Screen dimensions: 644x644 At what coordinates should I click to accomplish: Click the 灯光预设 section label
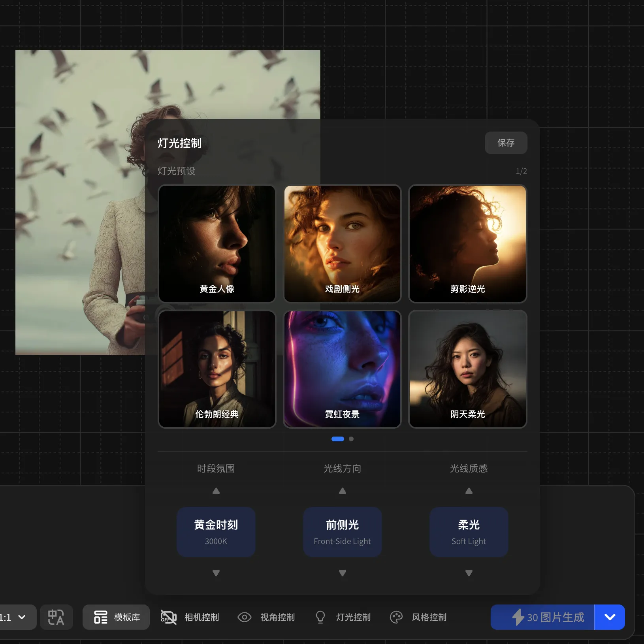[x=176, y=171]
